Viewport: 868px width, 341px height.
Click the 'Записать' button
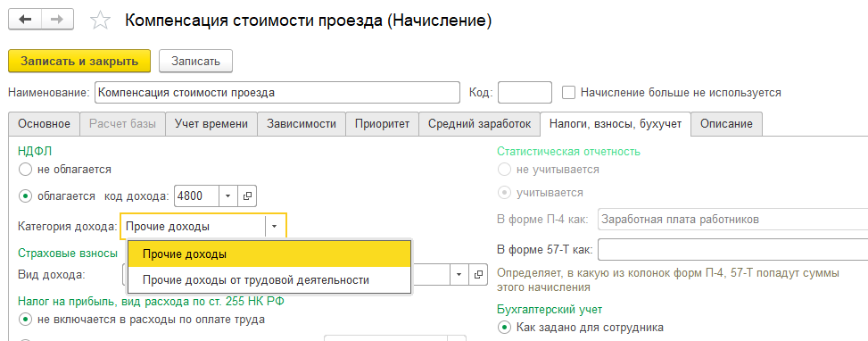click(x=195, y=61)
